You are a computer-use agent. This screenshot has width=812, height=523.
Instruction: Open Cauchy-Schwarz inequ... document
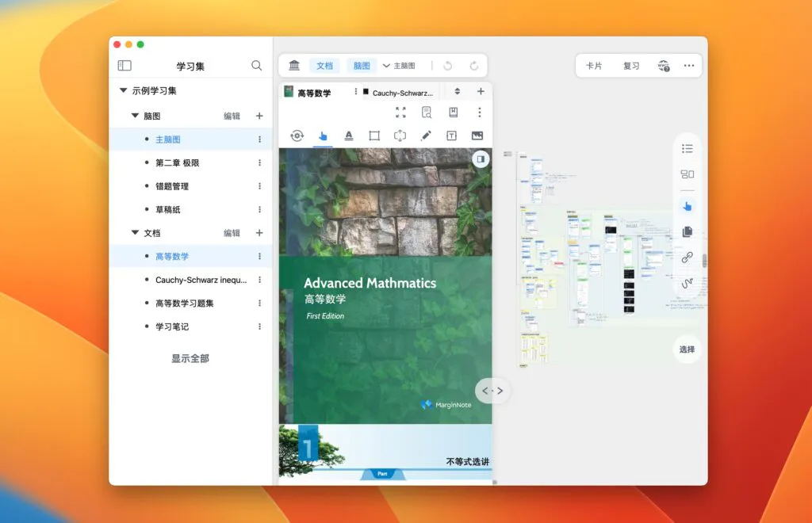click(201, 280)
